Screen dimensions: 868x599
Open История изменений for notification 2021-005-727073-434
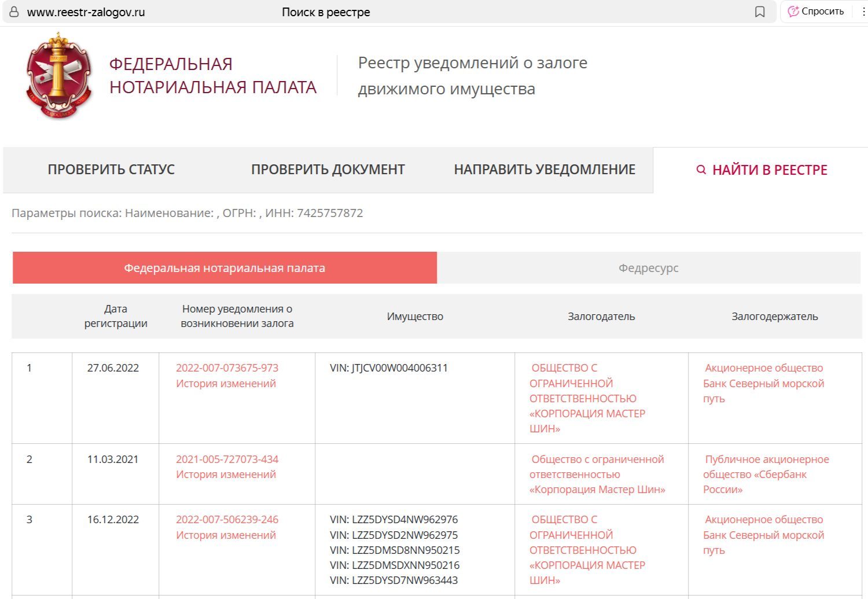(226, 475)
